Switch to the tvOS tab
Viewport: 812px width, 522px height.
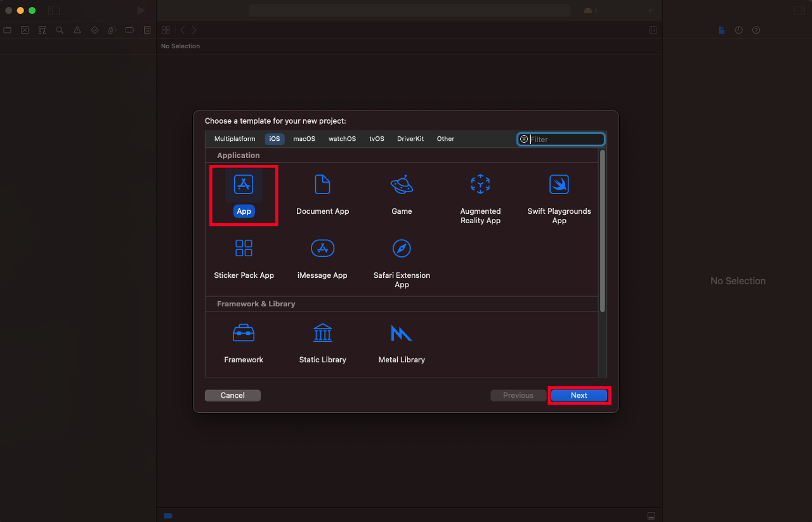(377, 139)
